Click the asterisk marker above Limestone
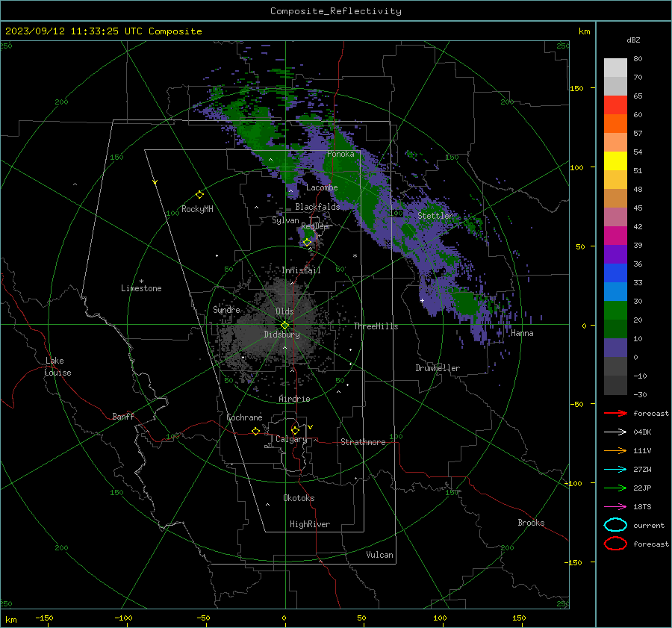Image resolution: width=672 pixels, height=628 pixels. coord(141,282)
